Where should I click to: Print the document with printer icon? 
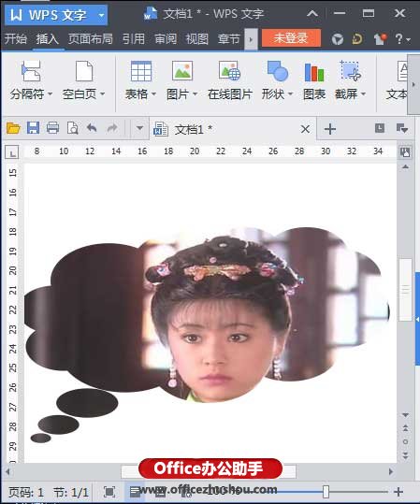[x=52, y=128]
